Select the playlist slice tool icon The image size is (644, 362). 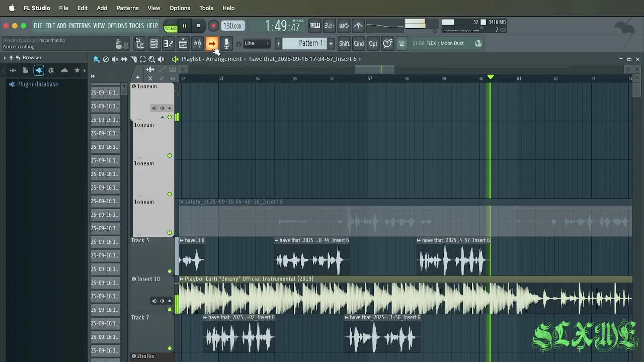(x=133, y=59)
